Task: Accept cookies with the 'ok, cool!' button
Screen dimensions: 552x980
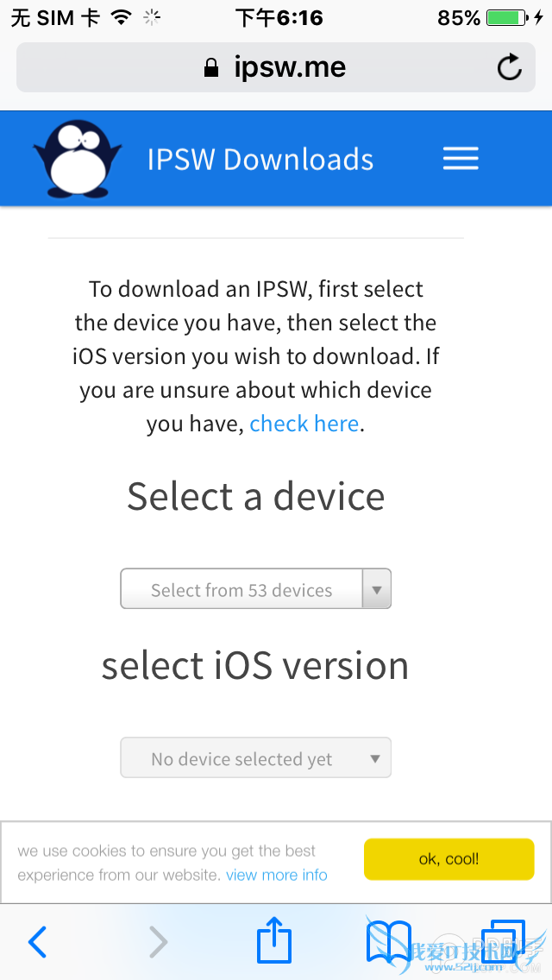Action: tap(448, 859)
